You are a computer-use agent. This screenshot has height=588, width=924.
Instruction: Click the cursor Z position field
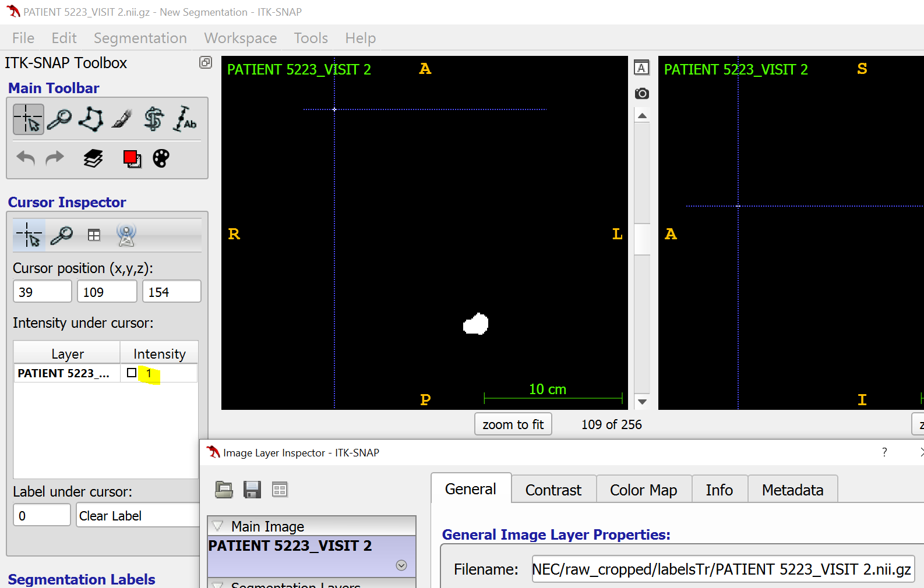[x=172, y=292]
